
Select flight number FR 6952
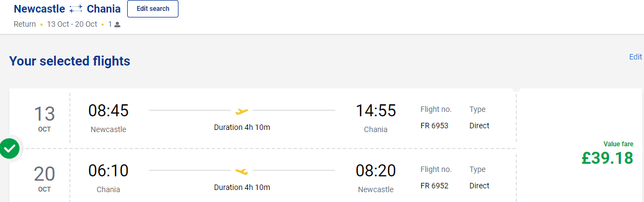click(x=434, y=186)
